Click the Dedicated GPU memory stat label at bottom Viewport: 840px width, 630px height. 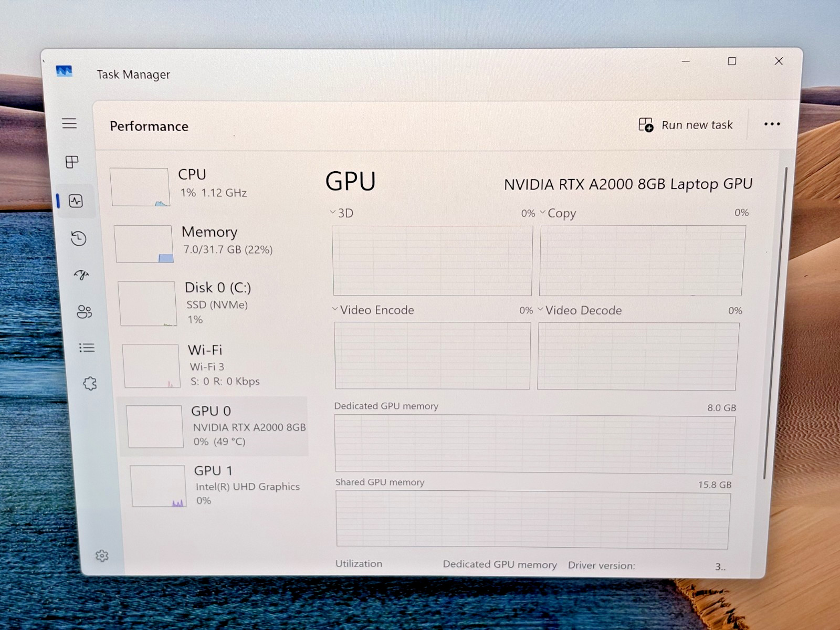[500, 564]
